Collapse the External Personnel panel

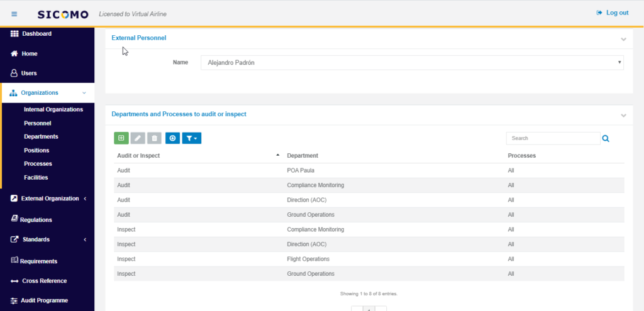point(623,39)
